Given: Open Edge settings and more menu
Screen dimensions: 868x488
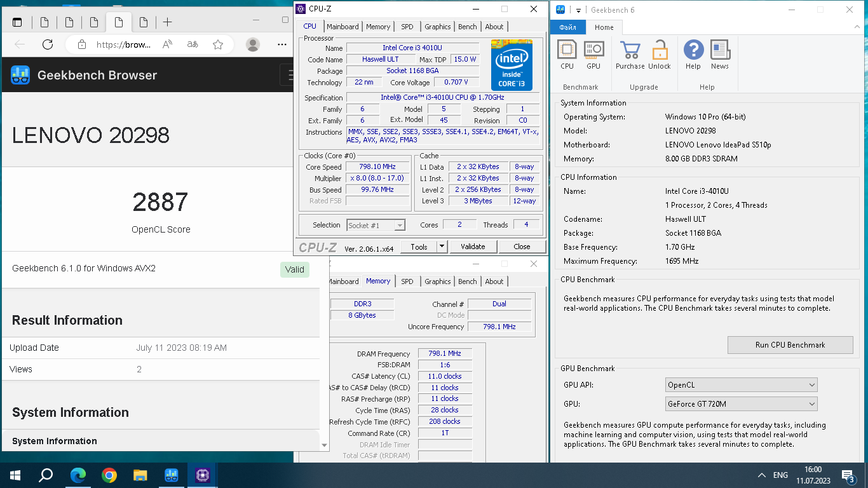Looking at the screenshot, I should [x=282, y=44].
